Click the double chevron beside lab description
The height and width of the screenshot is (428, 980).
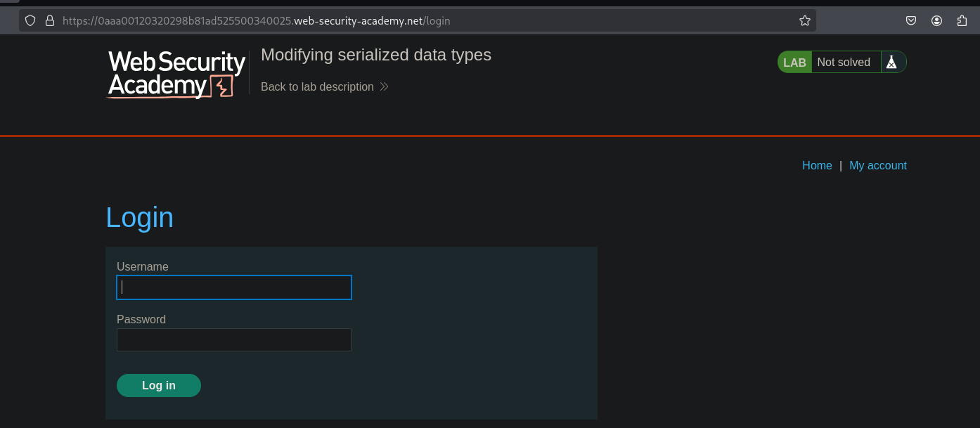tap(384, 87)
